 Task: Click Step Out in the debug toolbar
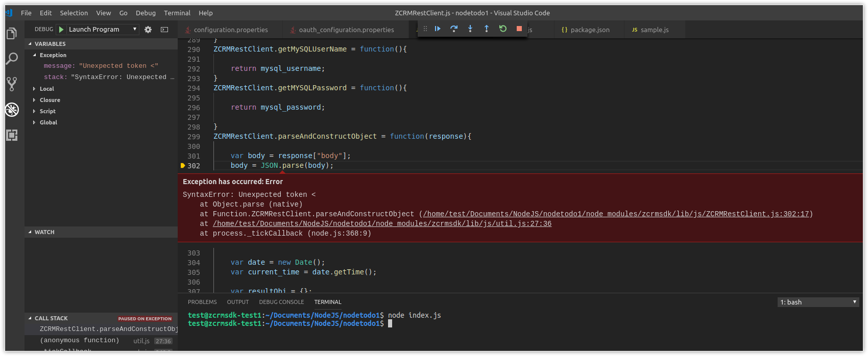487,29
